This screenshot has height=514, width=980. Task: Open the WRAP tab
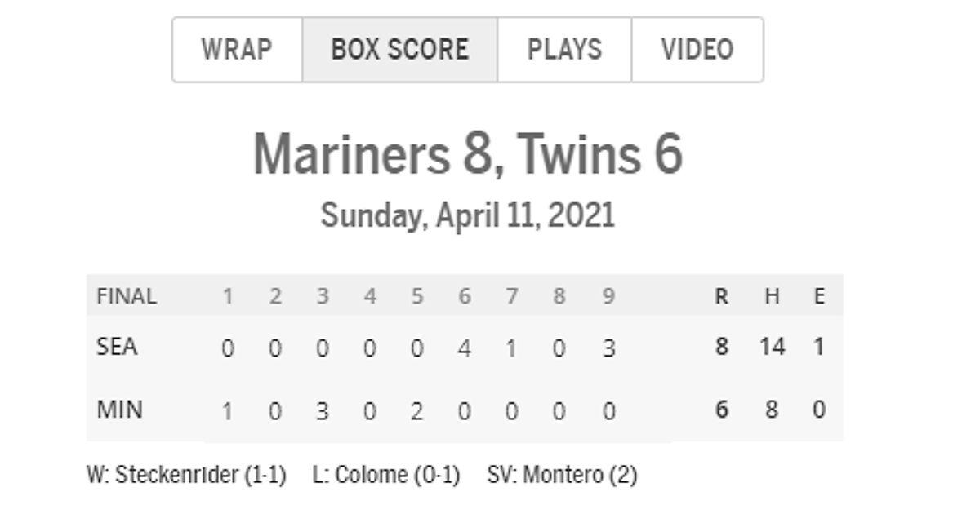coord(237,50)
